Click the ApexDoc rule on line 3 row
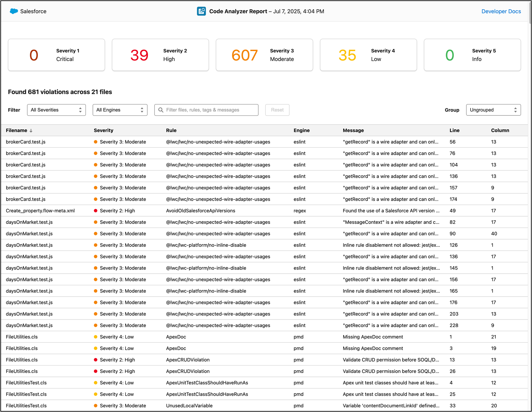532x412 pixels. point(176,348)
